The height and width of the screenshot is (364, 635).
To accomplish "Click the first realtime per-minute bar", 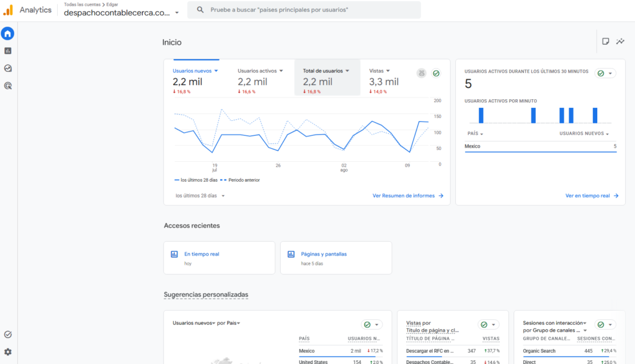I will click(481, 115).
